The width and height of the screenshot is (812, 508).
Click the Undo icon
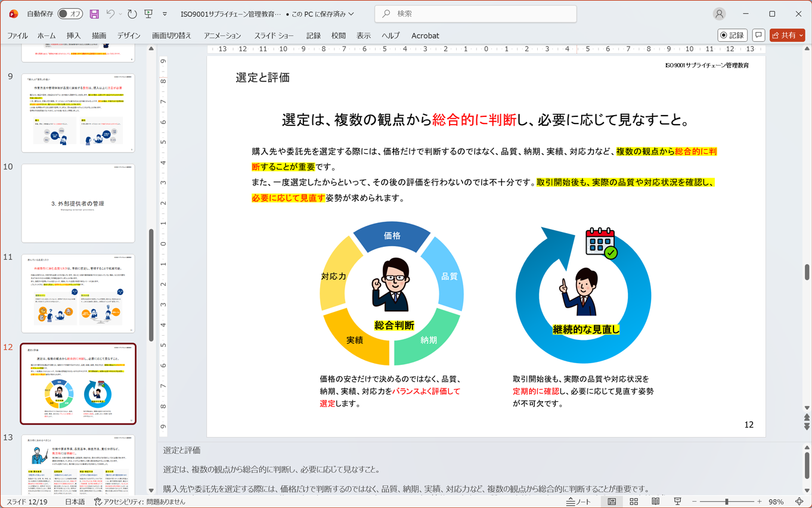click(x=111, y=14)
